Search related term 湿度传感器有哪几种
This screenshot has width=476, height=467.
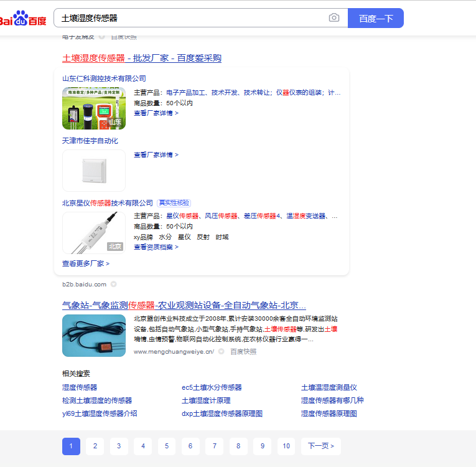point(332,400)
